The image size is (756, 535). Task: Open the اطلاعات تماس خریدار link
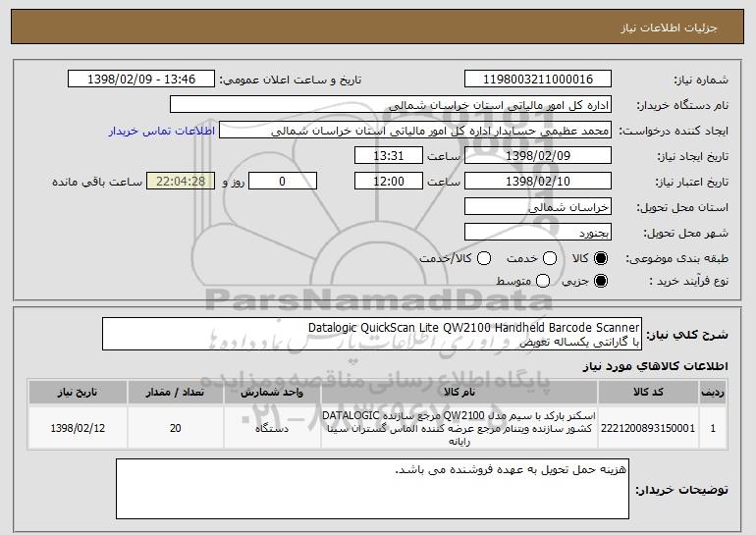[162, 131]
